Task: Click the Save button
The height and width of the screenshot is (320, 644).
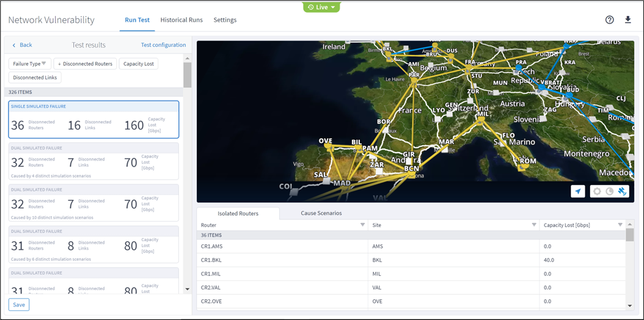Action: [19, 304]
